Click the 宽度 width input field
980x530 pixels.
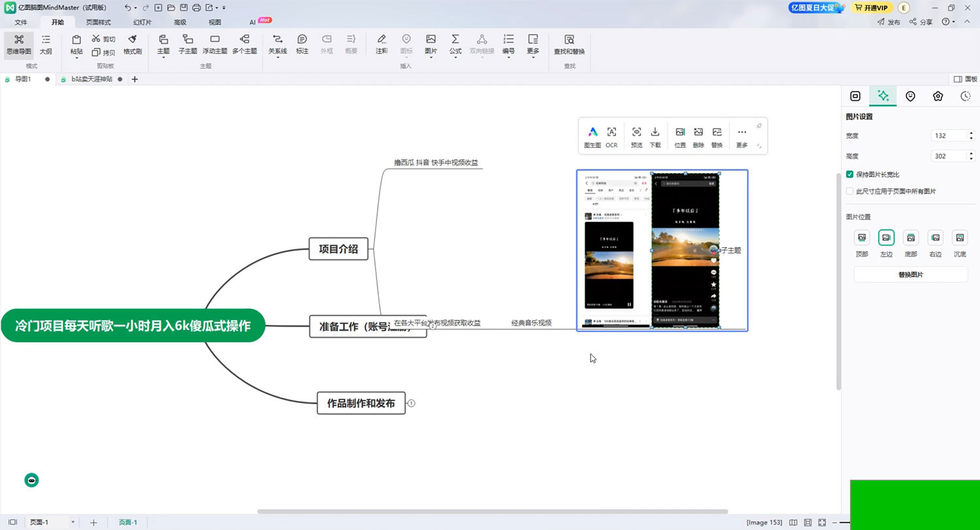(x=949, y=136)
